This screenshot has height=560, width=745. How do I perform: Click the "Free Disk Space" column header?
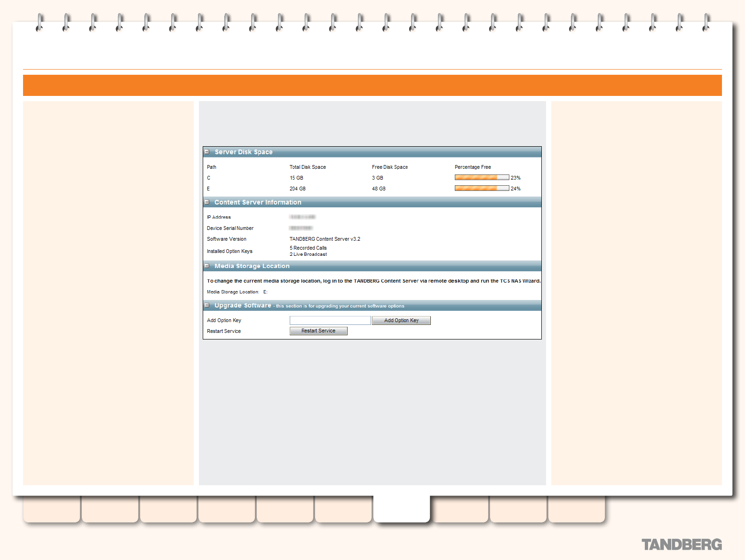(x=390, y=167)
